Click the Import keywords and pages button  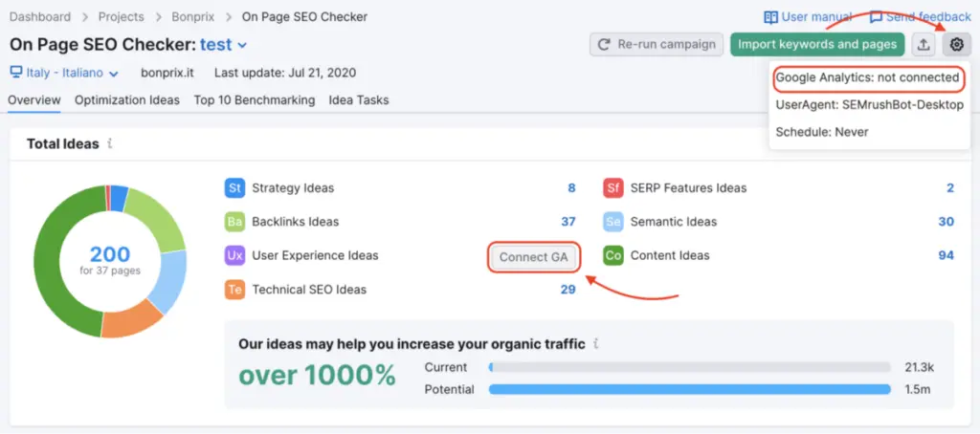817,44
